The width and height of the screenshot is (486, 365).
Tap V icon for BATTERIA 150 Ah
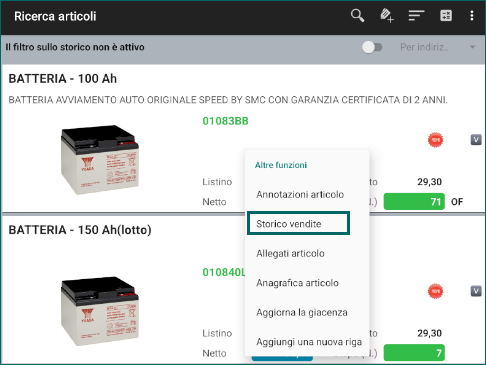pyautogui.click(x=476, y=291)
